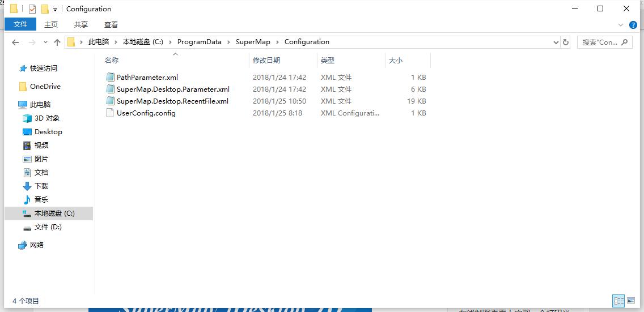Open the 主页 ribbon tab
The image size is (644, 312).
click(51, 24)
